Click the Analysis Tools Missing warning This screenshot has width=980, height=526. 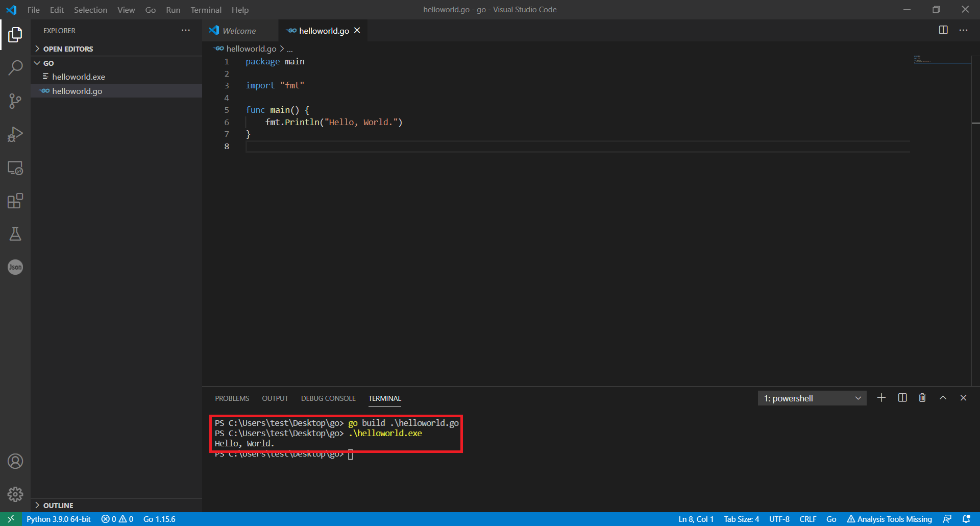pos(889,519)
